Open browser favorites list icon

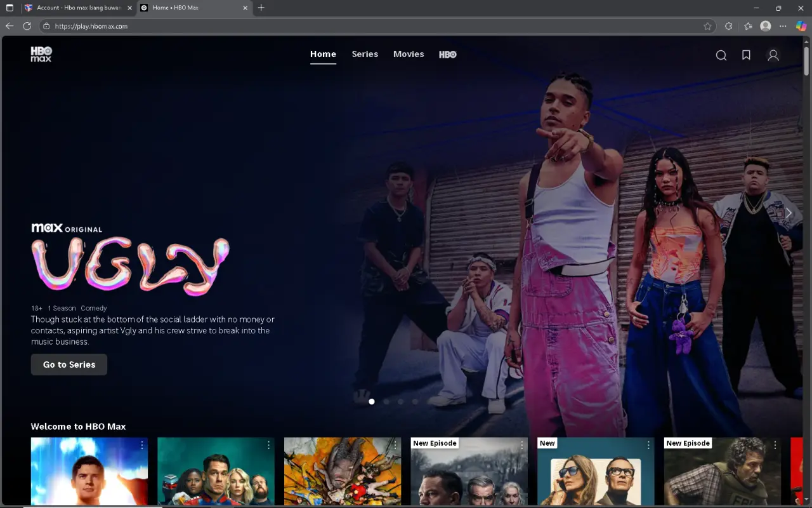(748, 26)
